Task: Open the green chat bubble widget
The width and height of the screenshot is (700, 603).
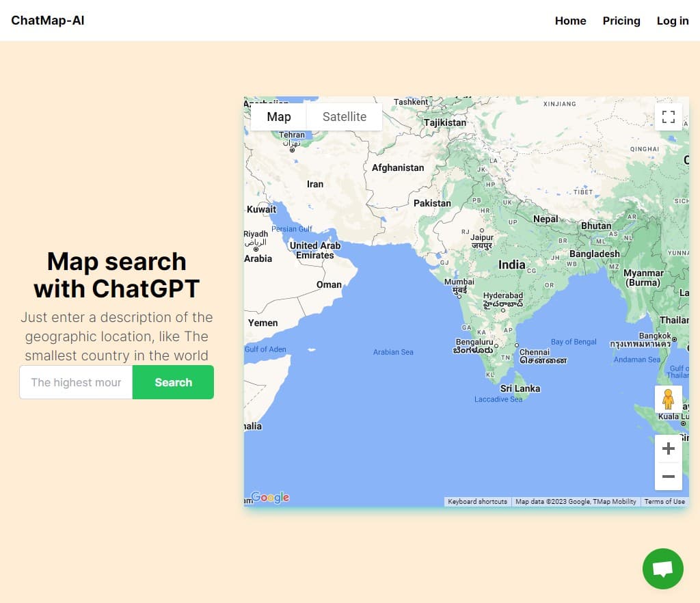Action: [662, 569]
